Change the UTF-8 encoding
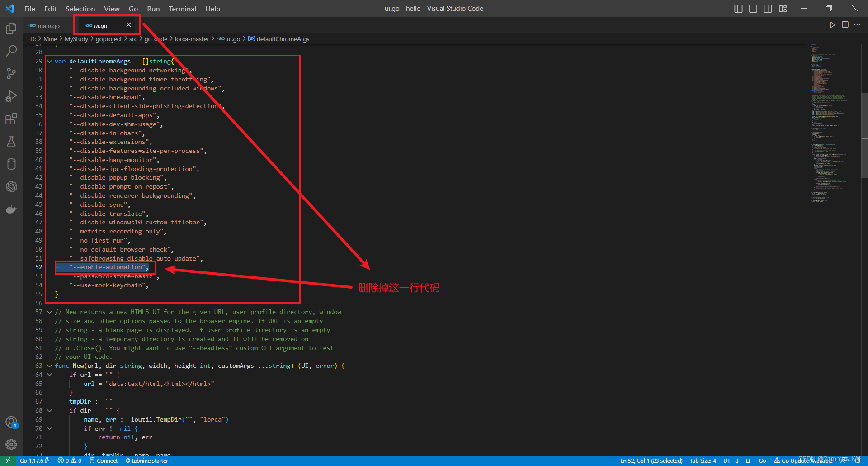This screenshot has height=466, width=868. point(731,461)
